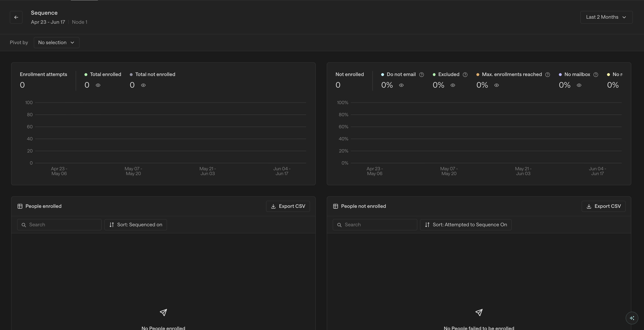Click download icon in People enrolled Export CSV

(273, 206)
